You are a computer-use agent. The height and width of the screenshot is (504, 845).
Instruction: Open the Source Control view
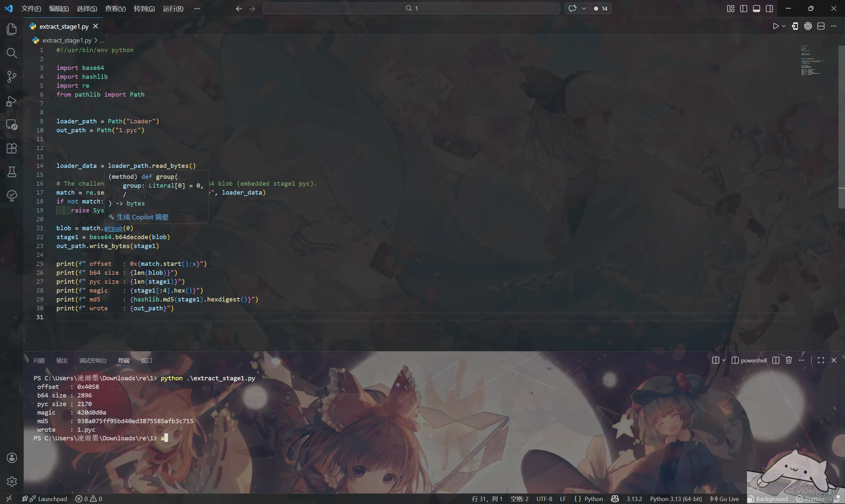tap(12, 77)
